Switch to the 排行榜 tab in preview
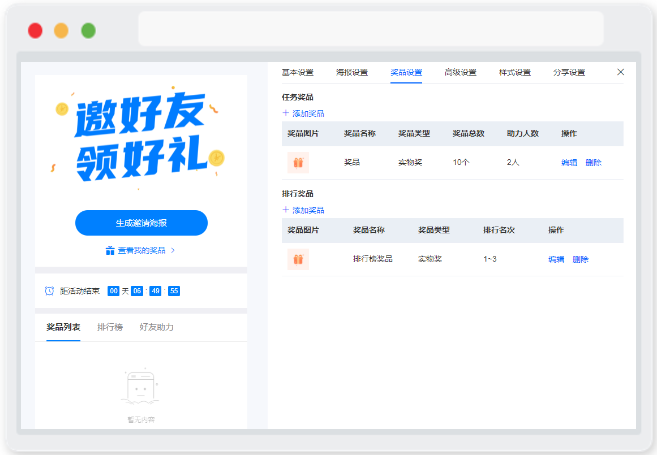 tap(110, 327)
